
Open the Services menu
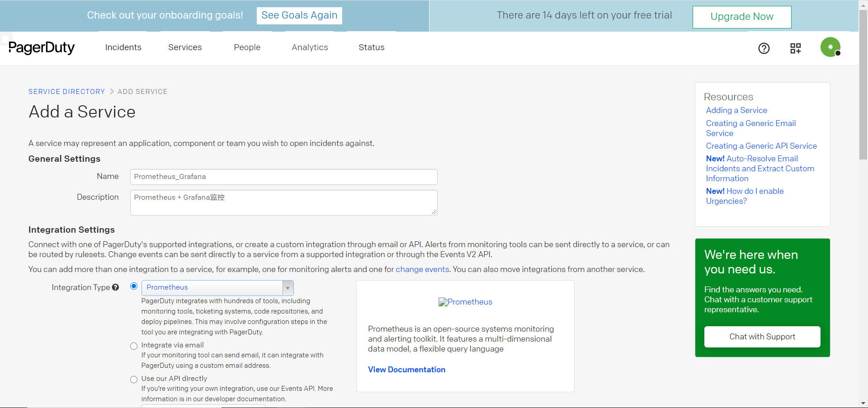click(x=185, y=47)
